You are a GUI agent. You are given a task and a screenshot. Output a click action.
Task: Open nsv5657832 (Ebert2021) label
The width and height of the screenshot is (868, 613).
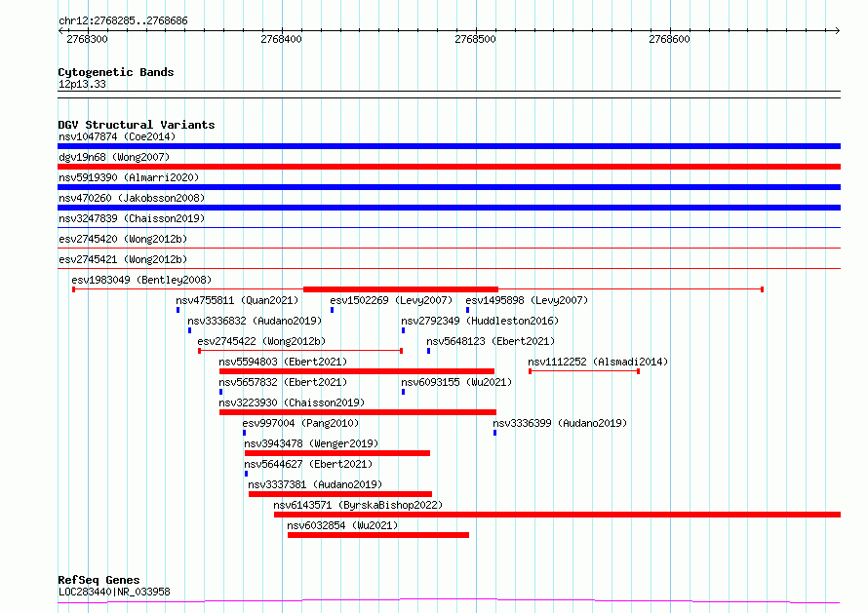283,382
